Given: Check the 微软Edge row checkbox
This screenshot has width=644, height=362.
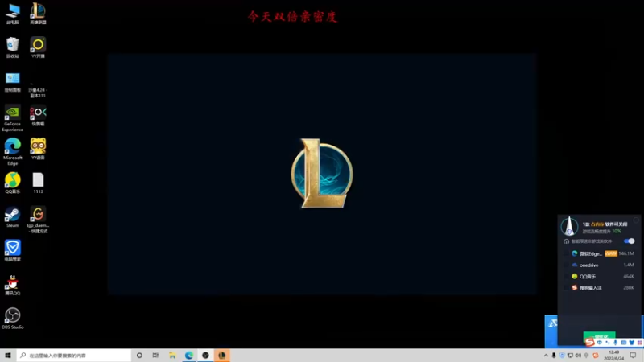Looking at the screenshot, I should 567,253.
